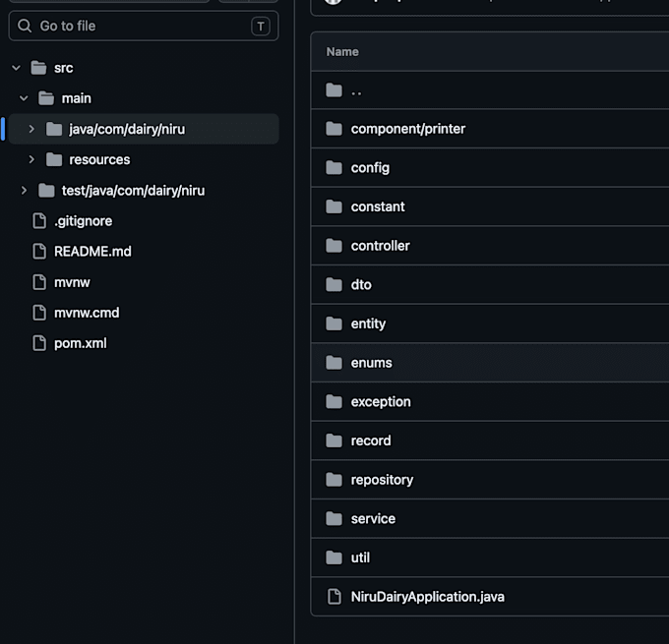Click folder icon beside record
669x644 pixels.
pos(334,440)
